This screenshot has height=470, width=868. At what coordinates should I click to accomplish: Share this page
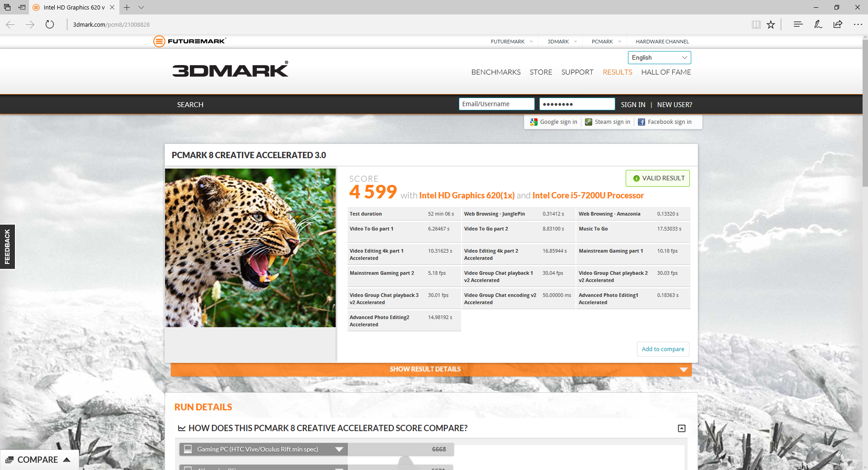point(838,24)
